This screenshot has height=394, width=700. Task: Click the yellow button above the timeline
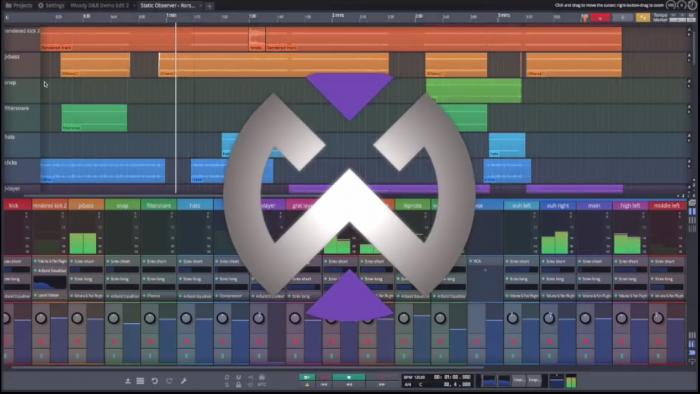(643, 18)
